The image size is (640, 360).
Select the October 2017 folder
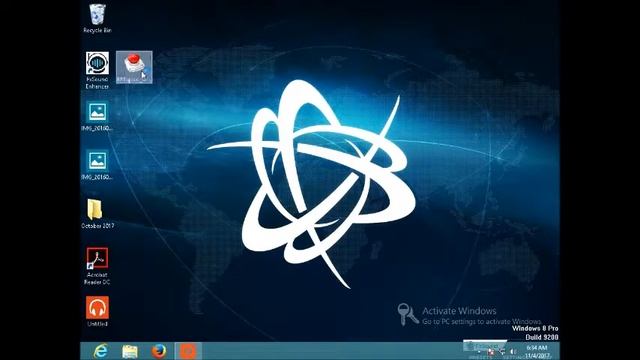point(97,214)
